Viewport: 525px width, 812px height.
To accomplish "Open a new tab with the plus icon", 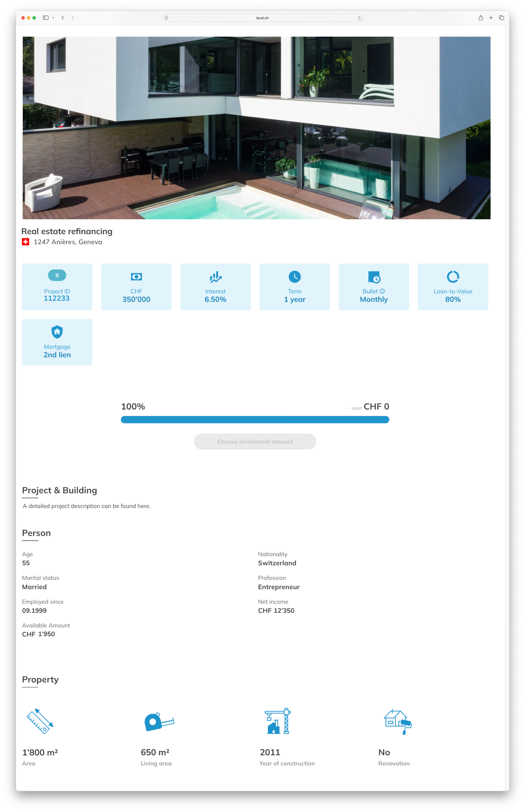I will (x=491, y=18).
